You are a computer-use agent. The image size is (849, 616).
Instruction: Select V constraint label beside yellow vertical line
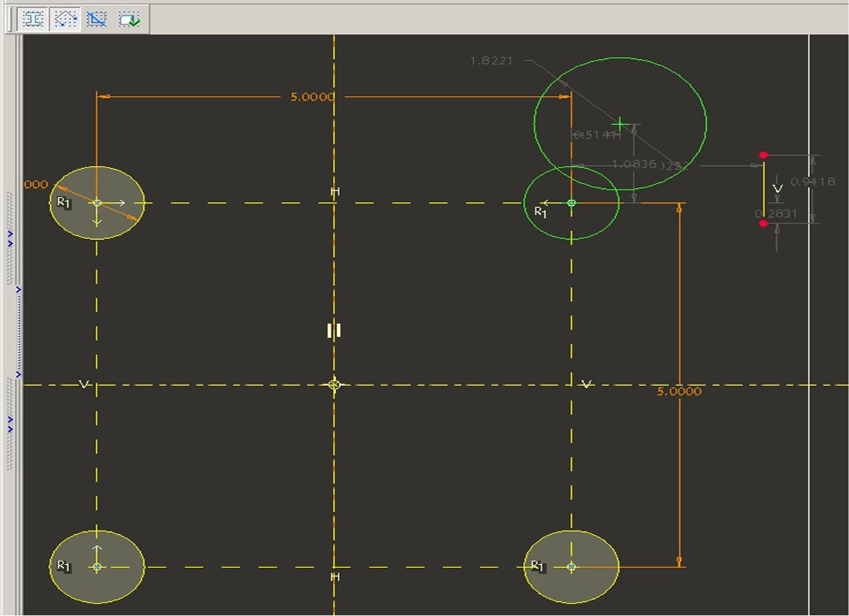[x=777, y=189]
